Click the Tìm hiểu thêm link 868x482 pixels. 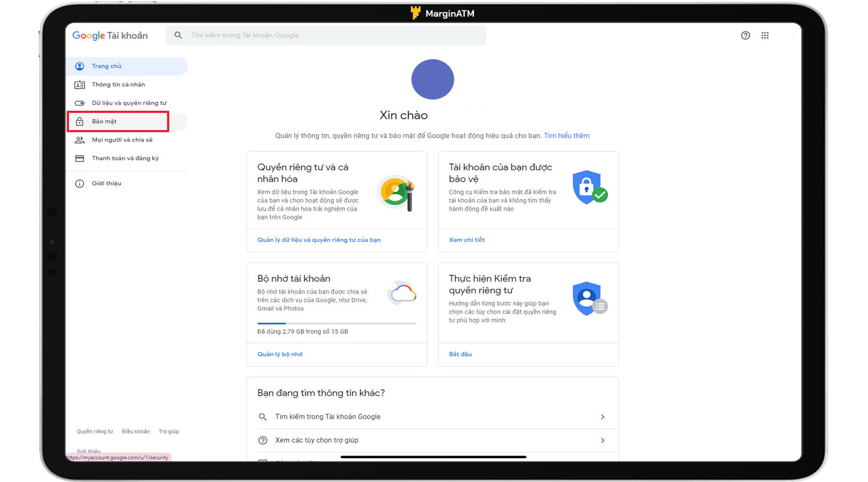coord(567,136)
